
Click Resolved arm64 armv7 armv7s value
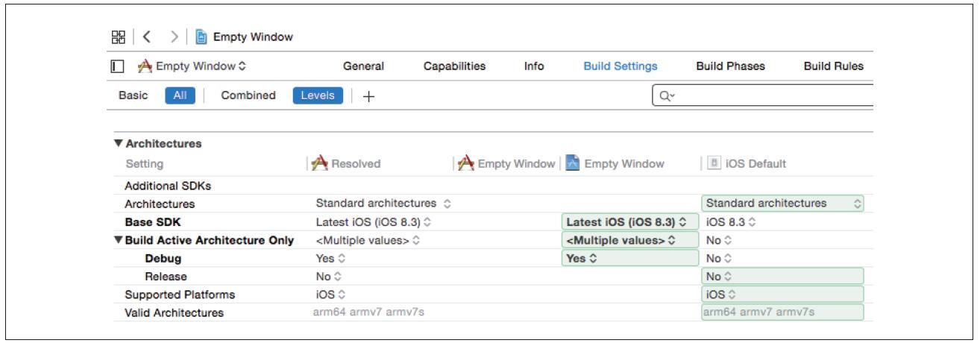pos(368,312)
